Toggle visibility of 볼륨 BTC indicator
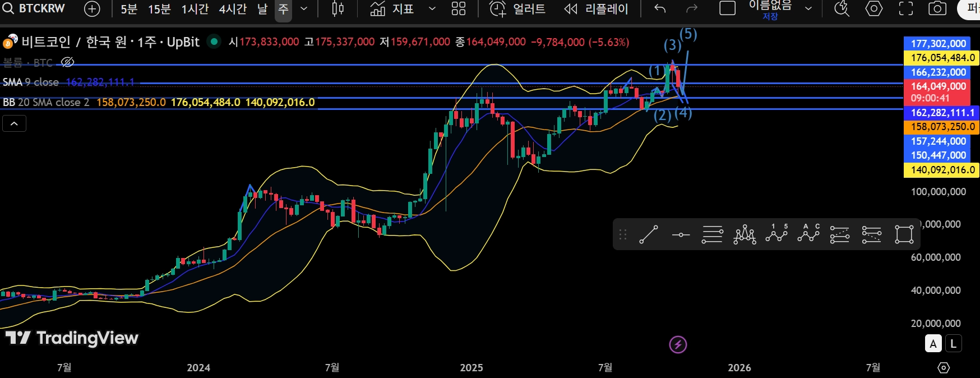Screen dimensions: 980x378 pos(67,62)
